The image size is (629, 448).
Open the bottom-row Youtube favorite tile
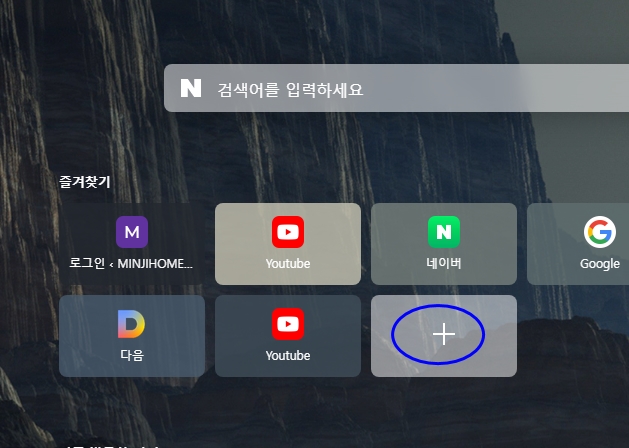(288, 336)
